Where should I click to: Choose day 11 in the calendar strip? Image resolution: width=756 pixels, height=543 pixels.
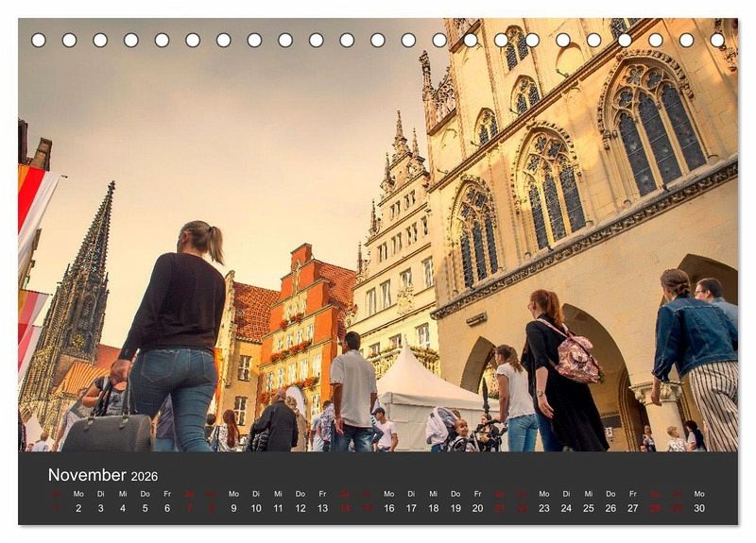tap(278, 508)
